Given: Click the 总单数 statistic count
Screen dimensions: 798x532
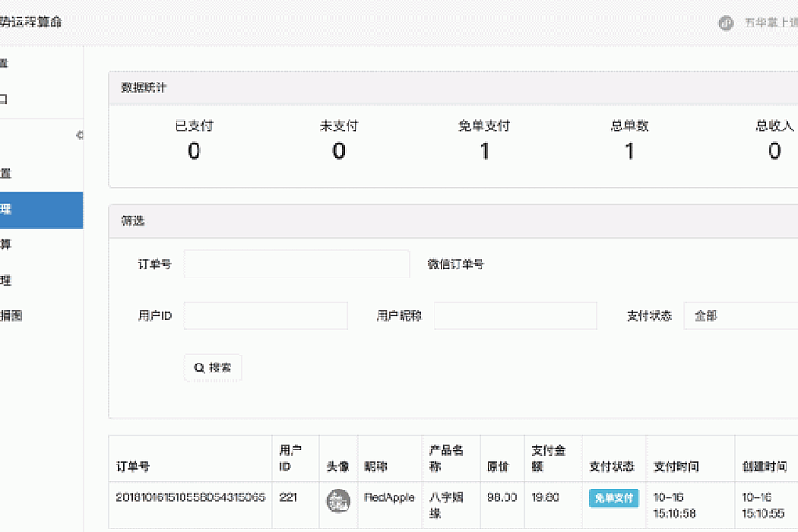Looking at the screenshot, I should (630, 151).
